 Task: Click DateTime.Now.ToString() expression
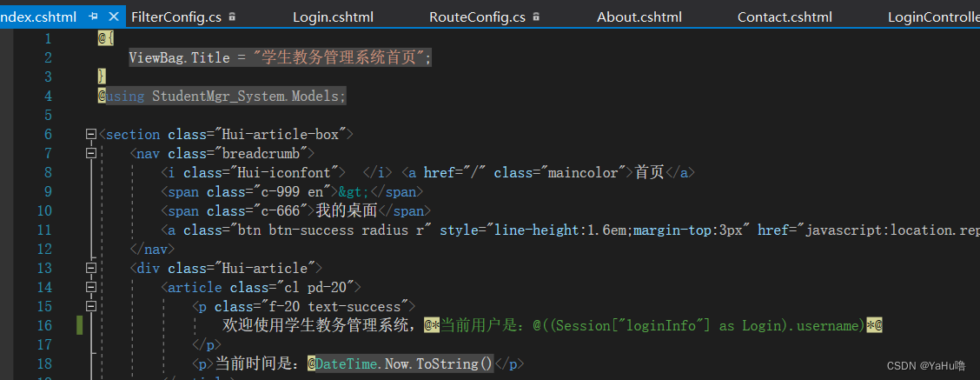coord(404,363)
